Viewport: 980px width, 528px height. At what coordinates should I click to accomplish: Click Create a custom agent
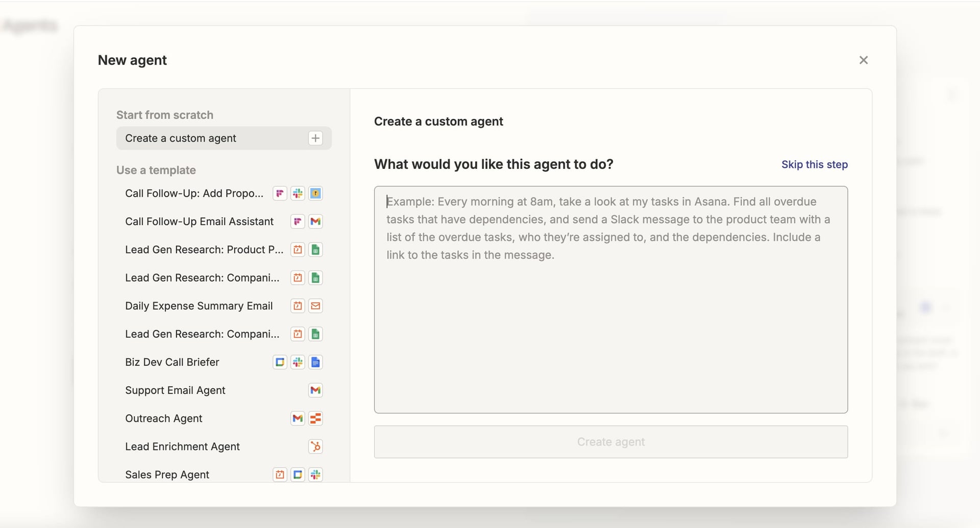click(181, 138)
